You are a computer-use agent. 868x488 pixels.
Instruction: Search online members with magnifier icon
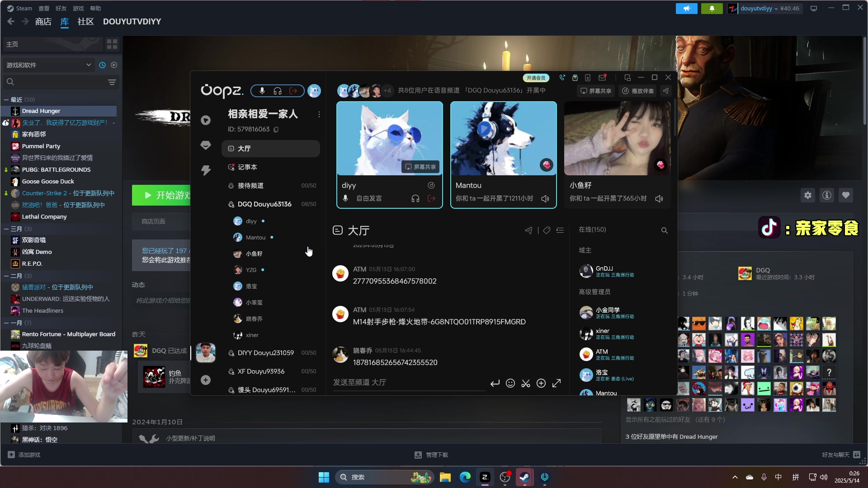(665, 230)
